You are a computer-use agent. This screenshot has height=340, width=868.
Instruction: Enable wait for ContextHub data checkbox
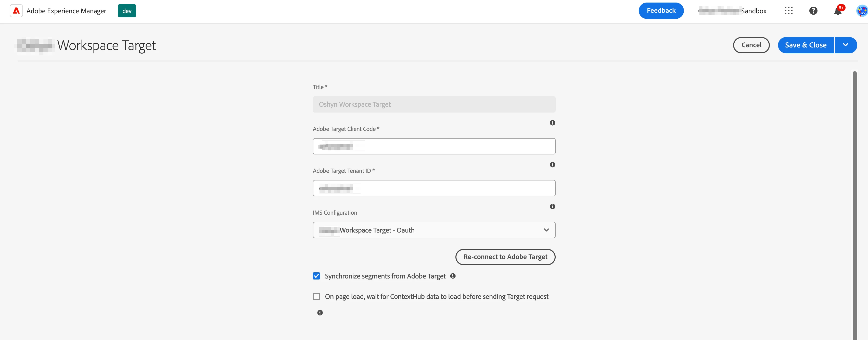click(x=316, y=297)
